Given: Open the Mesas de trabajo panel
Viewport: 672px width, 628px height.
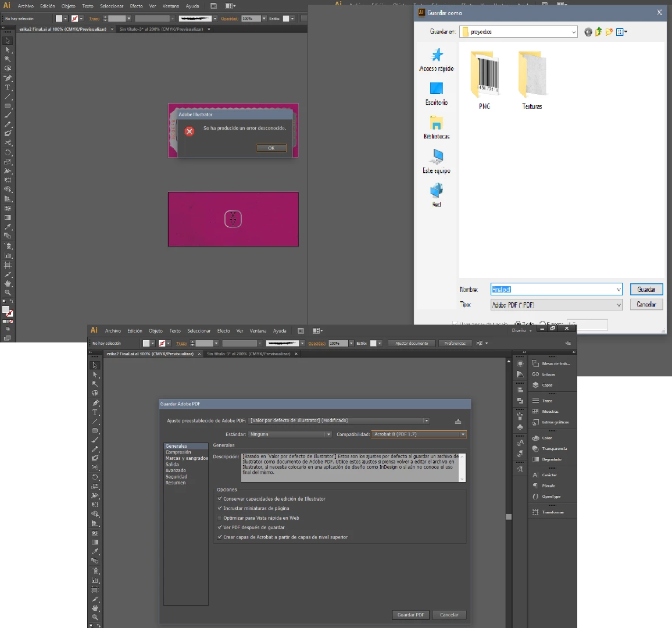Looking at the screenshot, I should point(552,363).
